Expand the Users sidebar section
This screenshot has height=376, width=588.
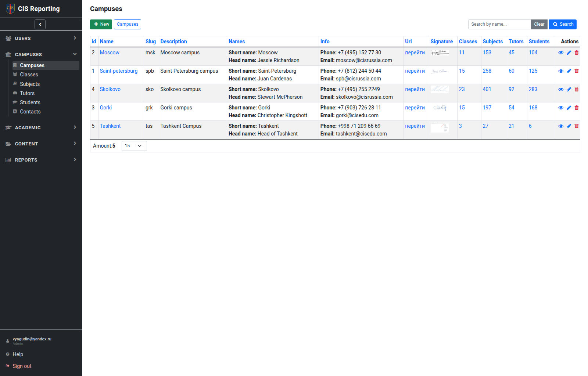pos(41,38)
